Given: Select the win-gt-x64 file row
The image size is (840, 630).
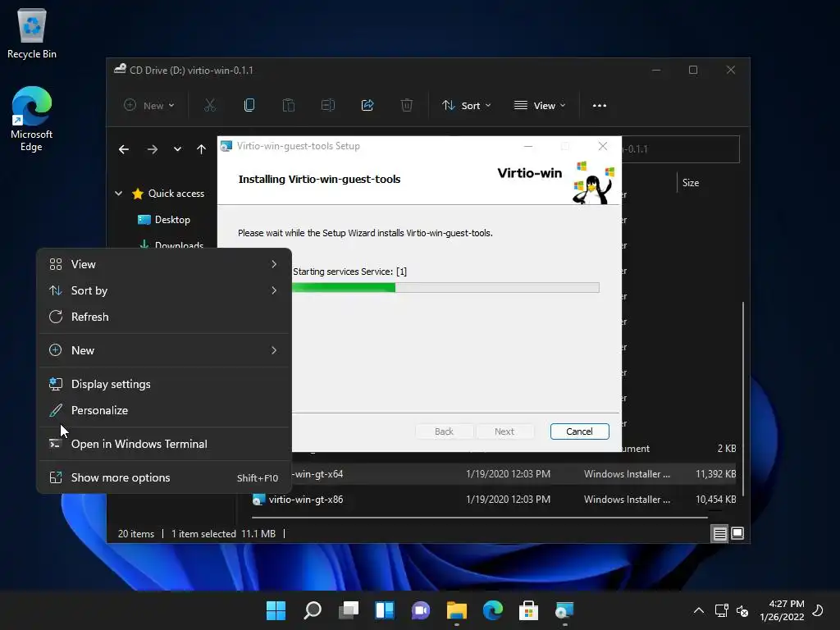Looking at the screenshot, I should [514, 474].
